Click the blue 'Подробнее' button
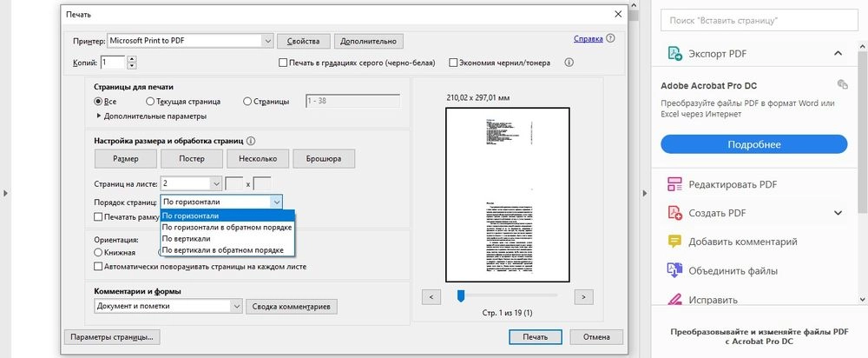Image resolution: width=868 pixels, height=358 pixels. pyautogui.click(x=754, y=144)
